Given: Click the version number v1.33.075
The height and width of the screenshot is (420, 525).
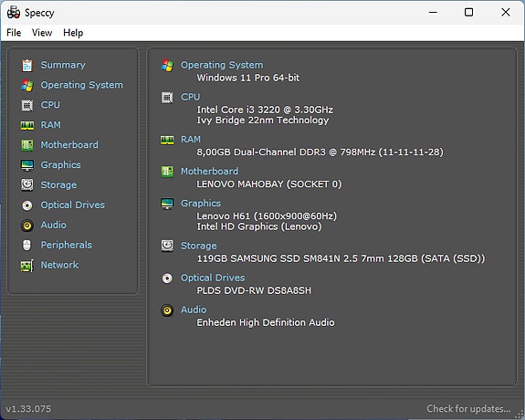Looking at the screenshot, I should [28, 409].
